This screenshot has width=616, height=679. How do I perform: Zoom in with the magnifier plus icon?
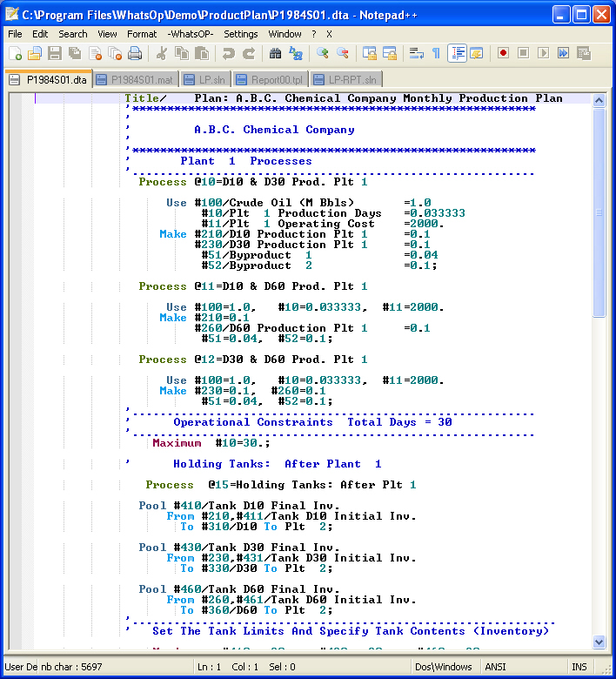coord(323,54)
